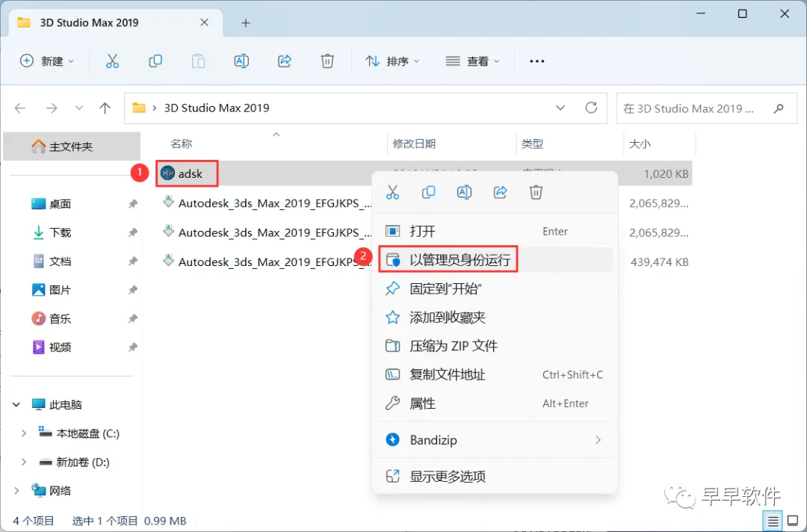Click the Share icon in the context menu
The width and height of the screenshot is (807, 532).
click(500, 193)
